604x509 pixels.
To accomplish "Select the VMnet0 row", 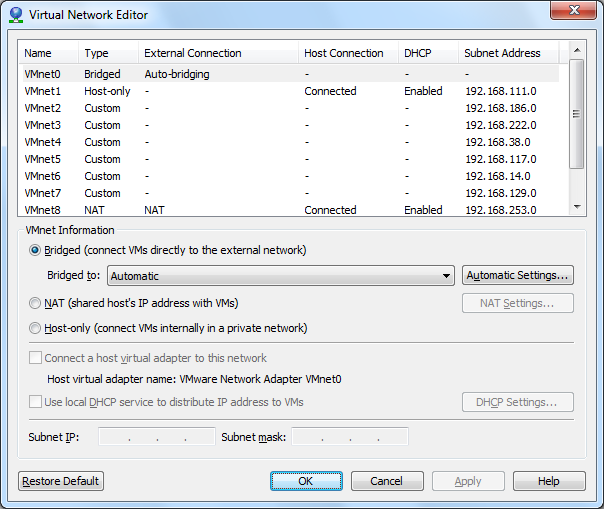I will (291, 74).
